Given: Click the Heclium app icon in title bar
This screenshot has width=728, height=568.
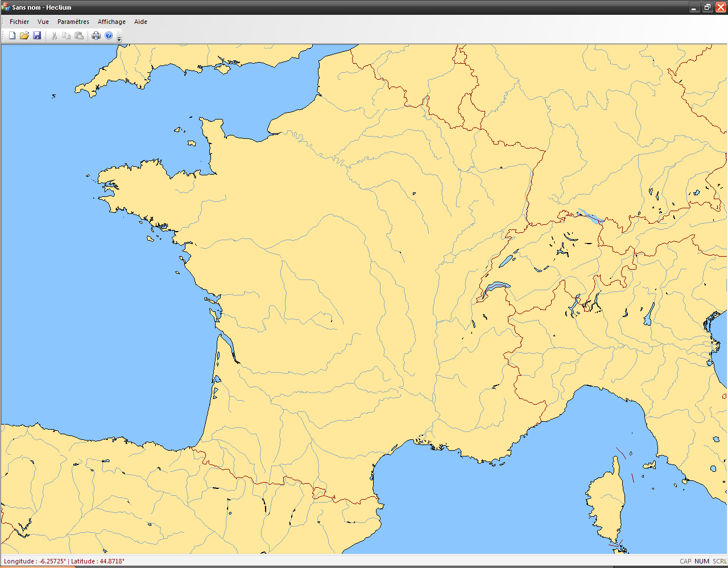Looking at the screenshot, I should coord(6,7).
